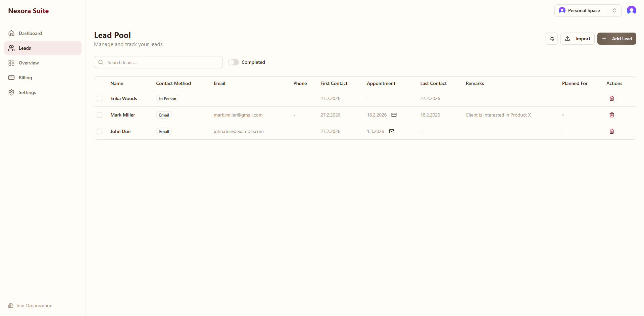The height and width of the screenshot is (316, 644).
Task: Open Settings via the gear icon
Action: coord(11,92)
